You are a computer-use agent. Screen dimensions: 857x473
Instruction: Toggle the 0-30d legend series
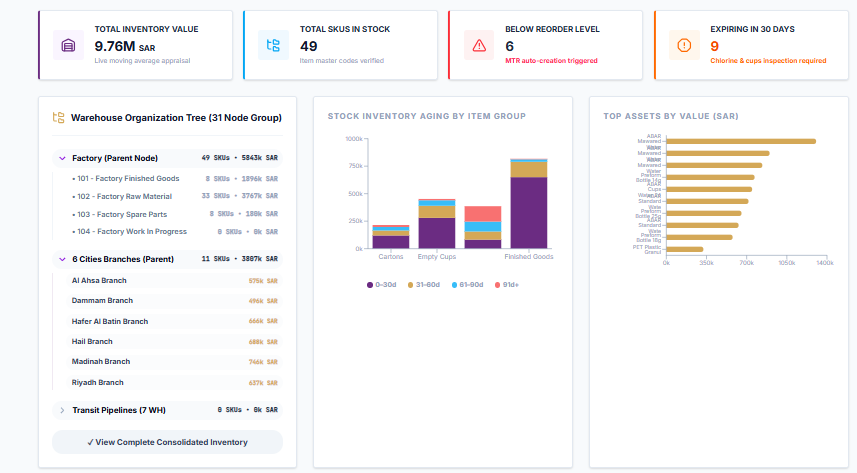381,285
